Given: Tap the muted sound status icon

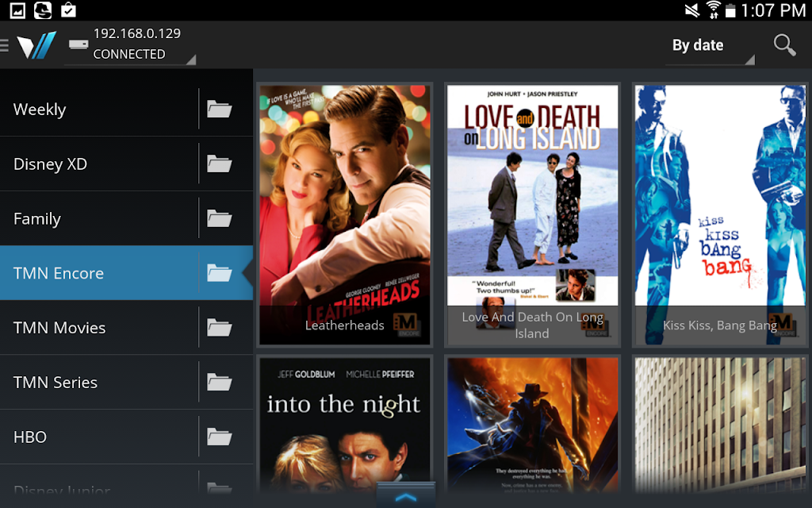Looking at the screenshot, I should [691, 10].
